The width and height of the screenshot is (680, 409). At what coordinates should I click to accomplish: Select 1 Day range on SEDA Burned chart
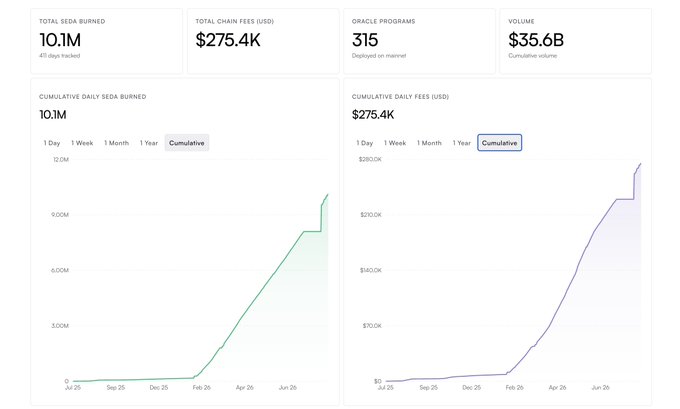52,143
